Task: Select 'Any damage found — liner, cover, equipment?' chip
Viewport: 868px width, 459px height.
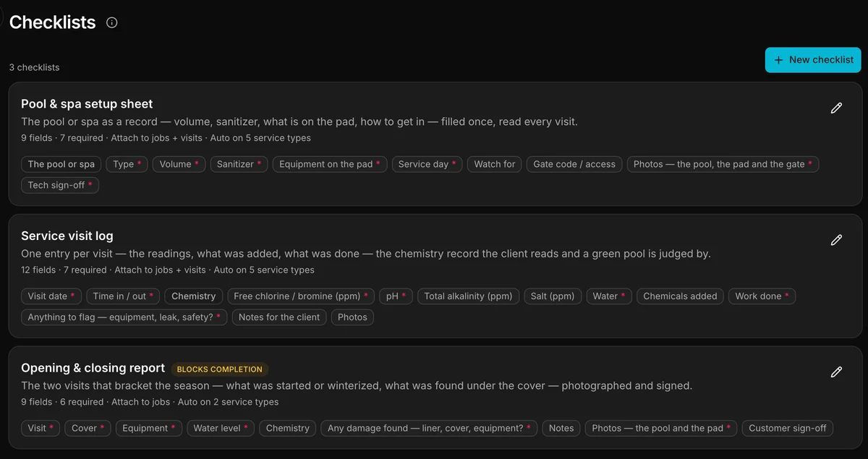Action: click(x=429, y=428)
